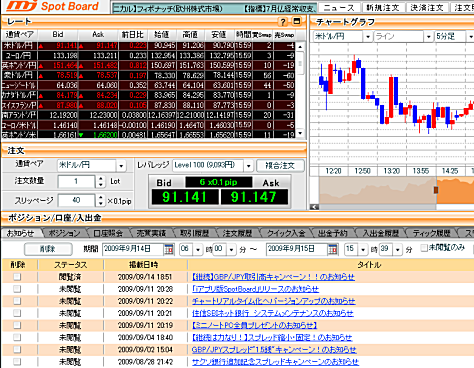
Task: Open the chart type ライン dropdown
Action: coord(428,36)
